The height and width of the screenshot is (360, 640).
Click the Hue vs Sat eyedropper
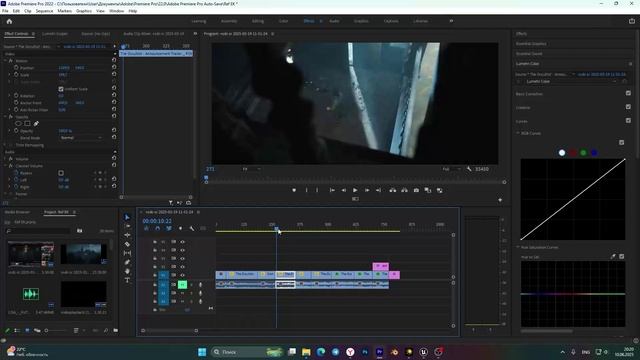point(613,256)
